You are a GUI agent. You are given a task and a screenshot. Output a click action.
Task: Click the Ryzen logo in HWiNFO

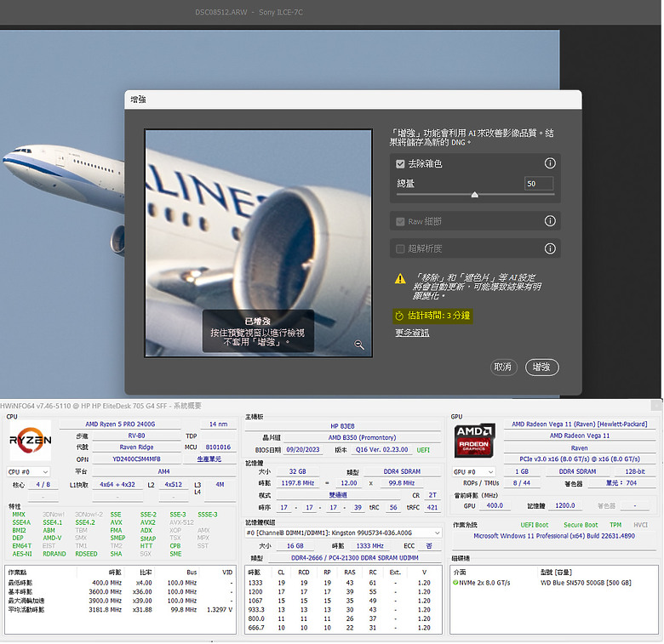tap(30, 441)
